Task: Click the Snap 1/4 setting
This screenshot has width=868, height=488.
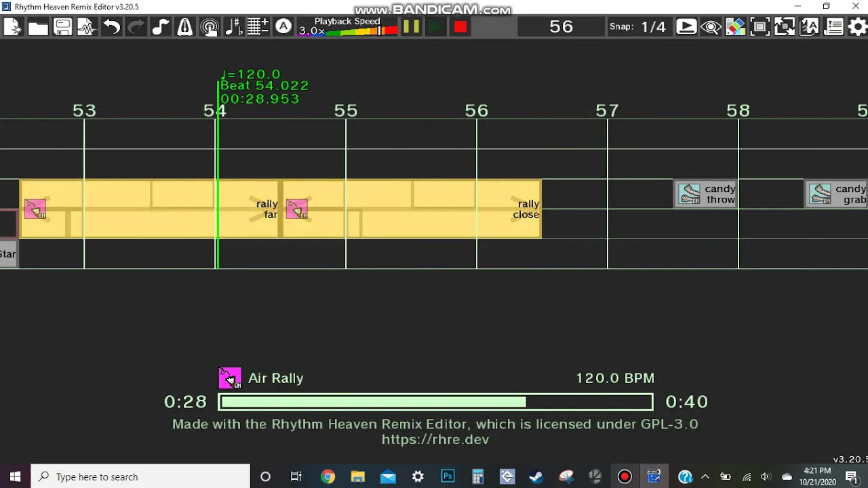Action: click(638, 27)
